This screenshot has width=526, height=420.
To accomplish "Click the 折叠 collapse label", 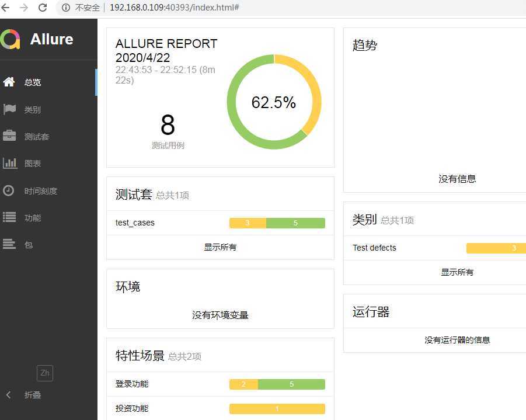I will click(33, 395).
